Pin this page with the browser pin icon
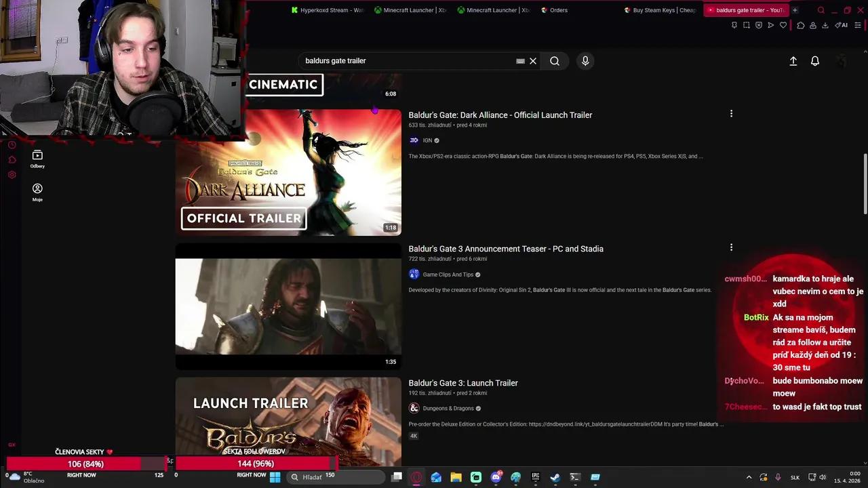The height and width of the screenshot is (488, 868). (x=734, y=25)
